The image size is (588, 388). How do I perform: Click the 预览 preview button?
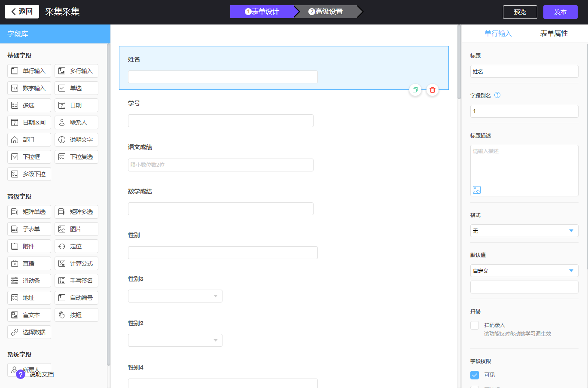pyautogui.click(x=520, y=12)
